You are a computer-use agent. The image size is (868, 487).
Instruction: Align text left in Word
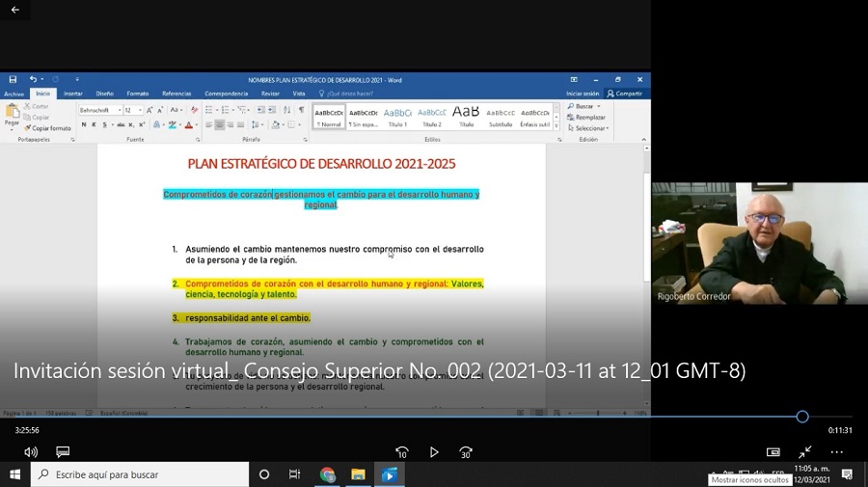coord(208,125)
